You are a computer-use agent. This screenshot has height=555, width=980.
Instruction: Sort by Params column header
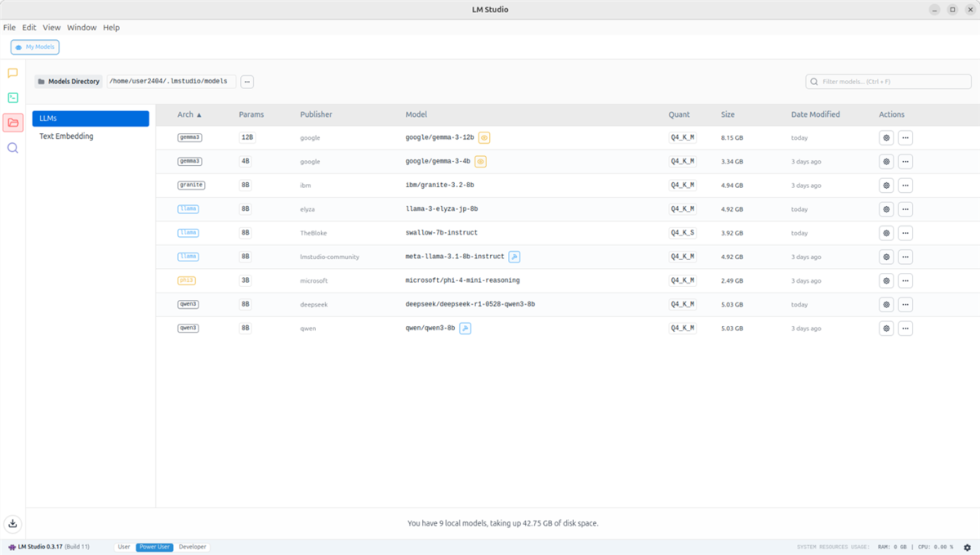pos(252,114)
